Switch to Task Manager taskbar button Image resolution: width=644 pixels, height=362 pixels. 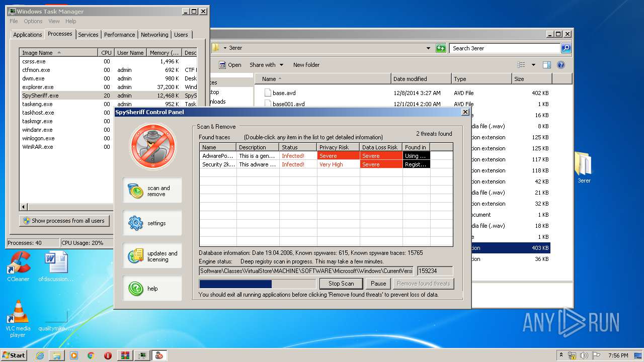(x=142, y=355)
